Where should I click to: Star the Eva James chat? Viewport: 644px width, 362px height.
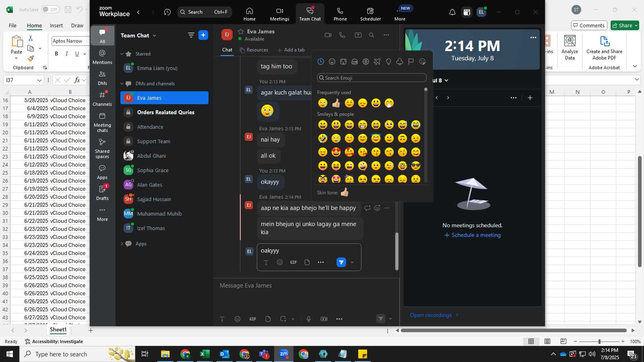pos(241,31)
